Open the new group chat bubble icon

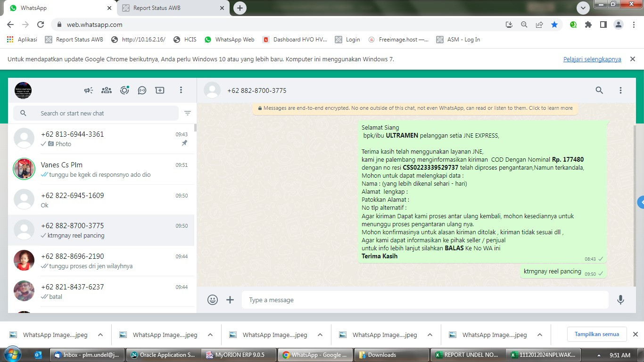pos(142,90)
